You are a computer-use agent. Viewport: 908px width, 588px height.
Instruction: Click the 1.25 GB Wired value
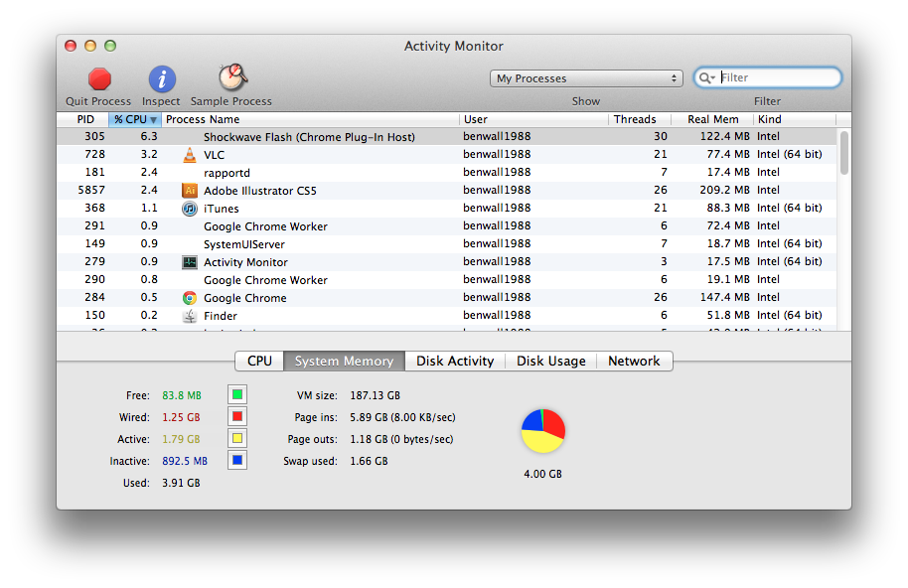[x=181, y=417]
